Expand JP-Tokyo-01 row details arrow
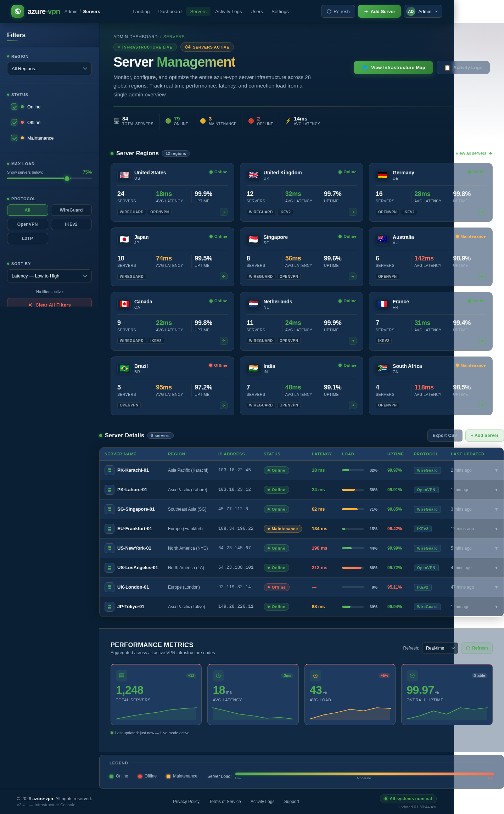Image resolution: width=504 pixels, height=814 pixels. (496, 607)
